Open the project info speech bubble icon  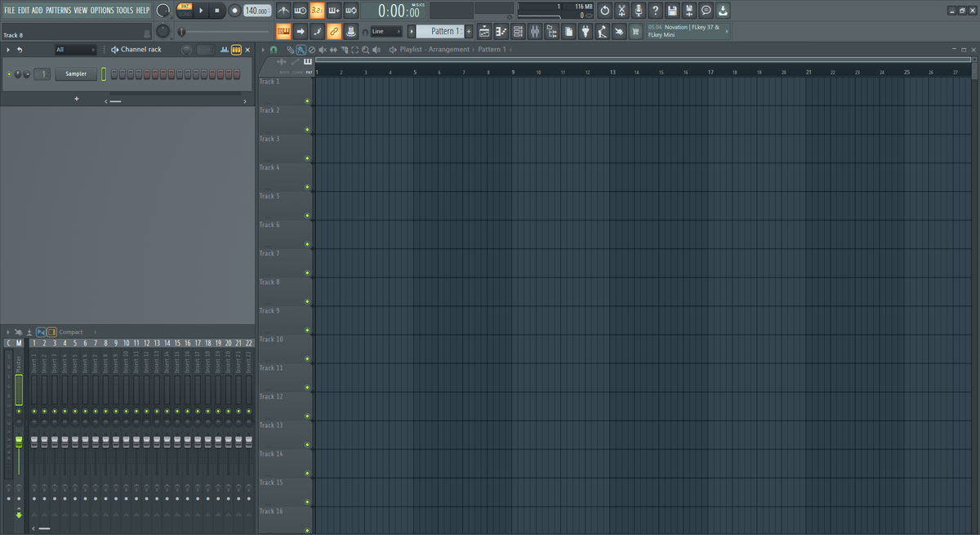(706, 11)
